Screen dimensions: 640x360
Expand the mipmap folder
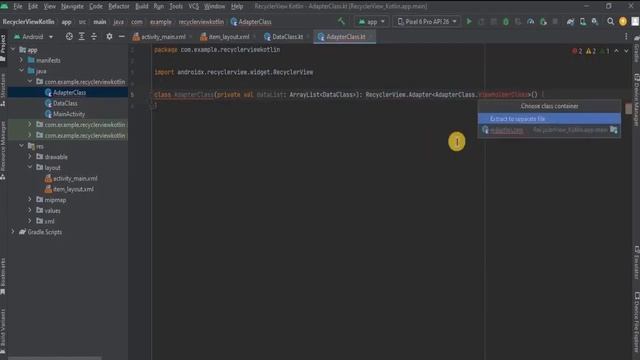pos(30,200)
